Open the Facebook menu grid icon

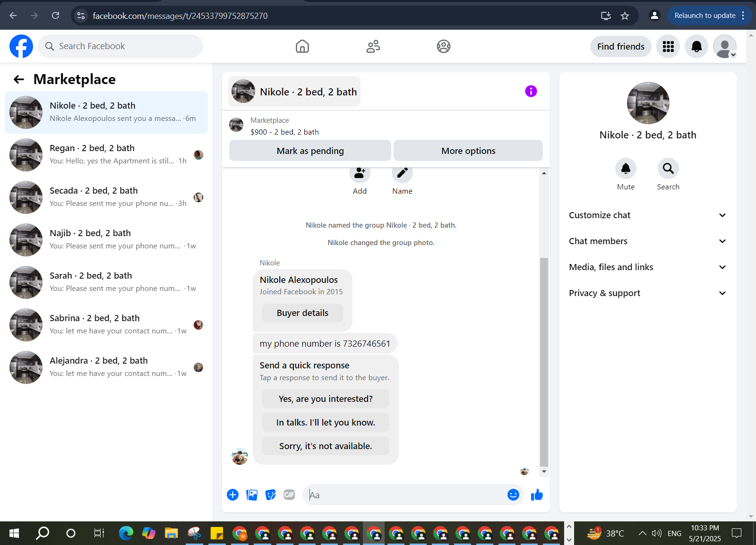668,46
